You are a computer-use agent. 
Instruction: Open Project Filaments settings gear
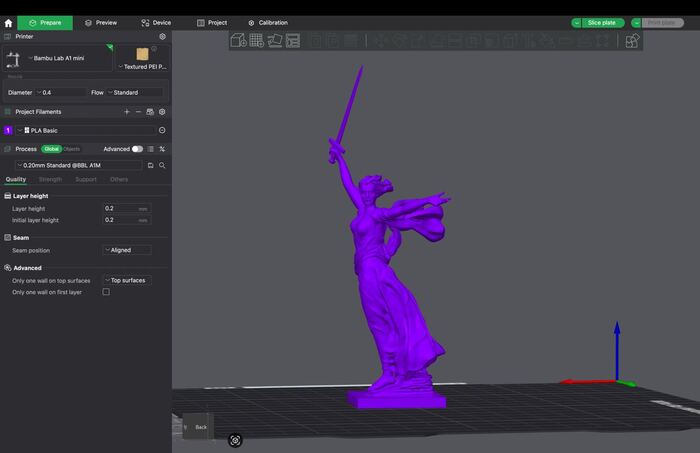(x=162, y=112)
